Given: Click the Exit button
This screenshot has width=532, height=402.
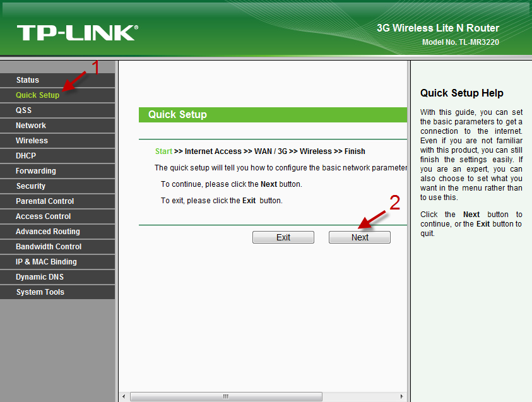Looking at the screenshot, I should [283, 237].
